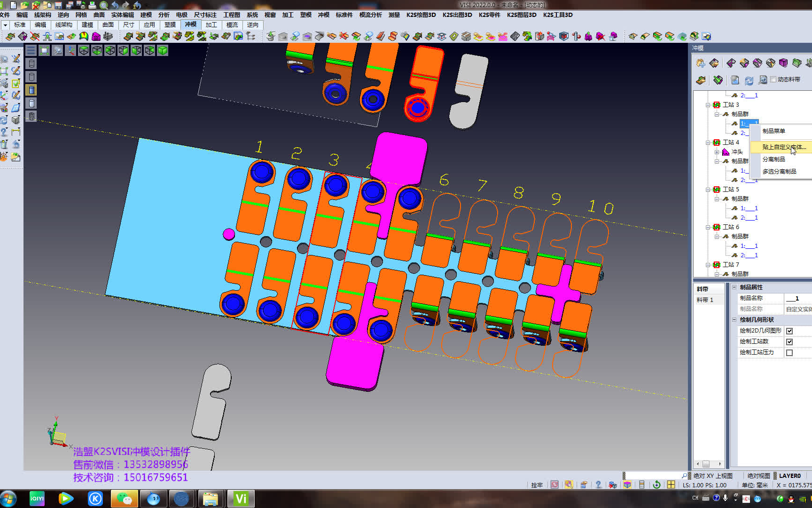This screenshot has height=508, width=812.
Task: Open the 文件 menu
Action: pyautogui.click(x=5, y=15)
